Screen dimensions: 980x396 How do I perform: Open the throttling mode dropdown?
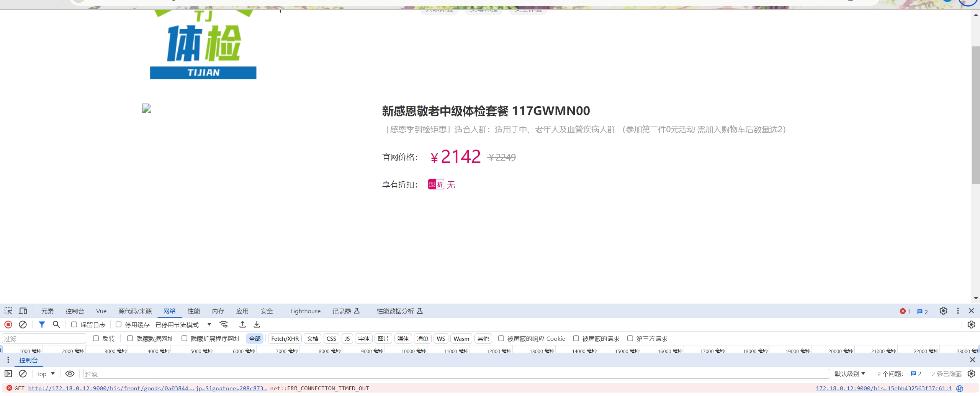click(x=184, y=325)
